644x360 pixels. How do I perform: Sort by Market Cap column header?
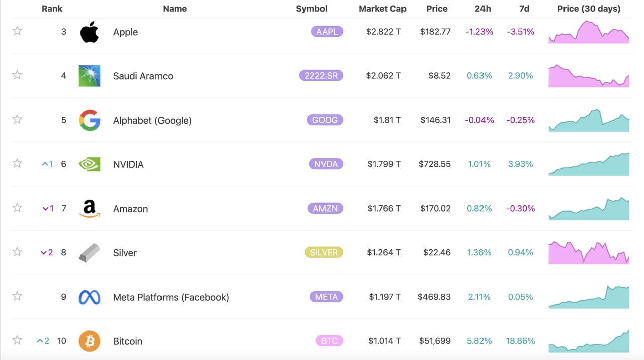click(382, 9)
